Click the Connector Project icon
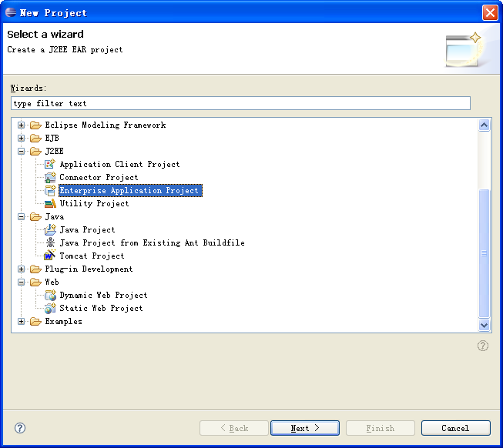Image resolution: width=503 pixels, height=448 pixels. [50, 177]
